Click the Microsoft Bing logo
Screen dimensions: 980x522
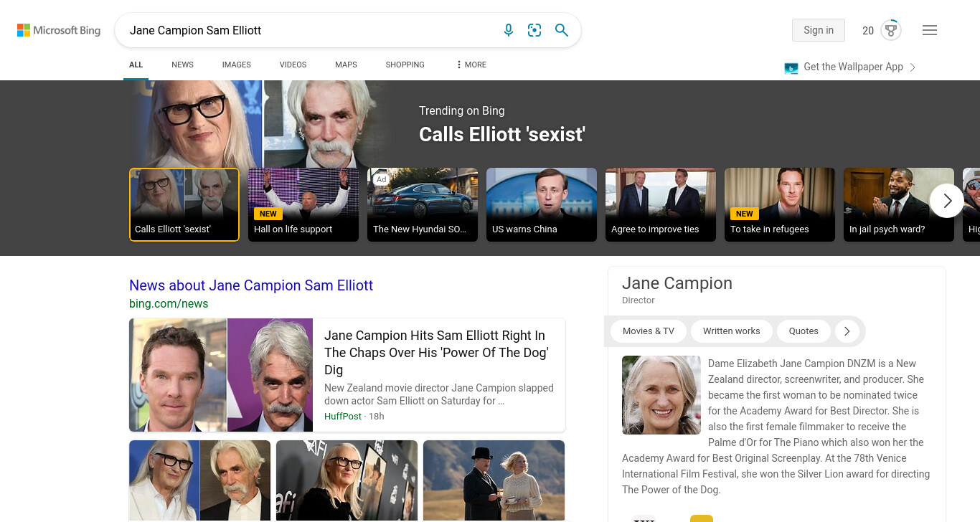click(x=59, y=30)
